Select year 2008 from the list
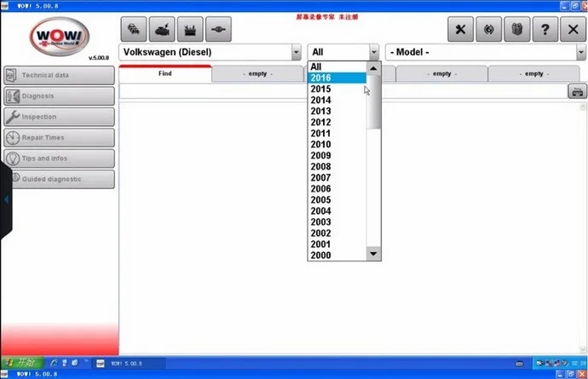This screenshot has width=588, height=379. [x=337, y=166]
